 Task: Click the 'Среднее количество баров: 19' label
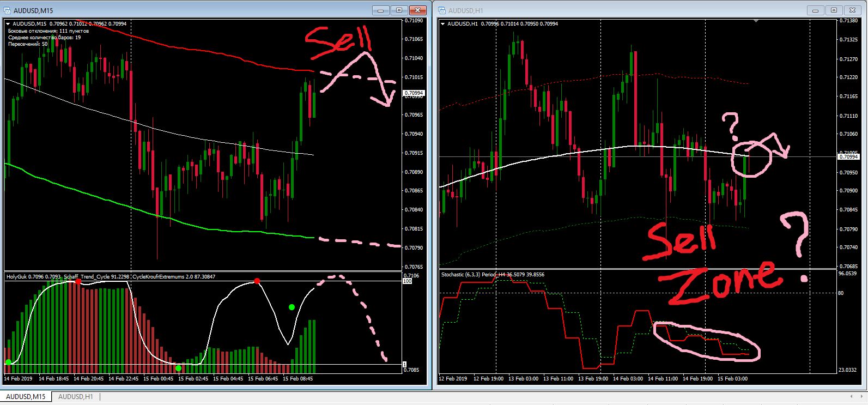click(44, 38)
